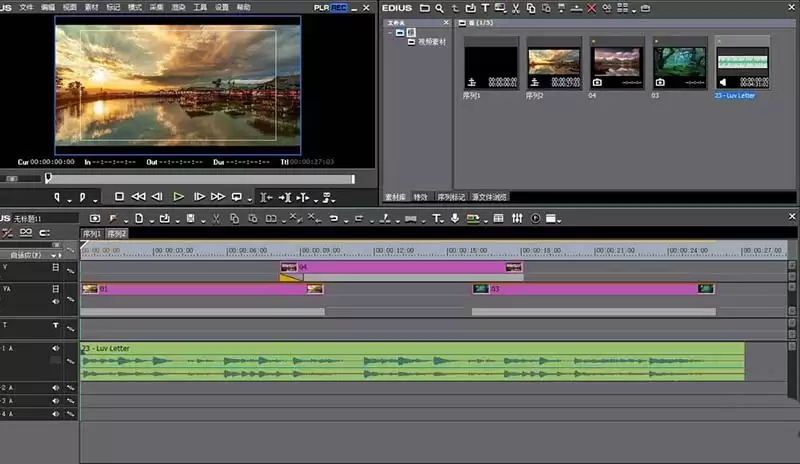Image resolution: width=800 pixels, height=464 pixels.
Task: Open dropdown arrow next to title T tool
Action: (x=443, y=221)
